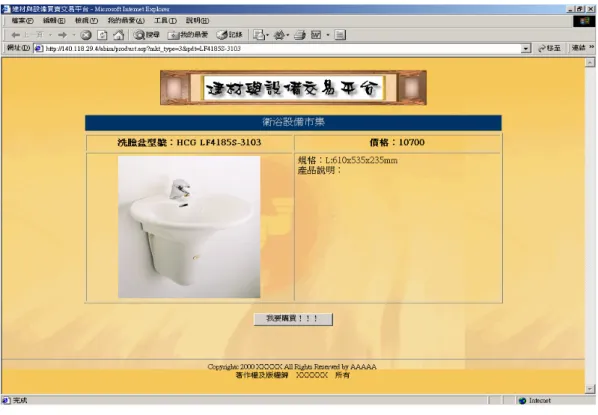Click the model text HCG LF4185S-3103
Image resolution: width=598 pixels, height=415 pixels.
[x=219, y=142]
